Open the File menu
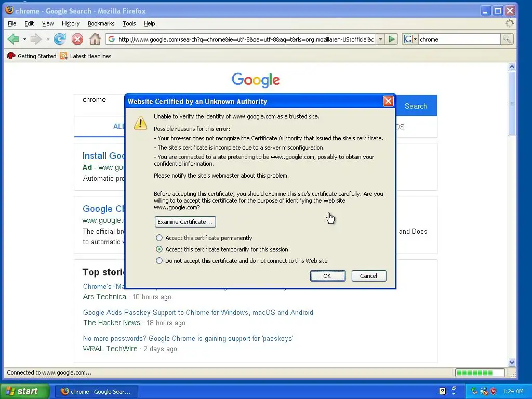Screen dimensions: 532x399 pos(12,23)
